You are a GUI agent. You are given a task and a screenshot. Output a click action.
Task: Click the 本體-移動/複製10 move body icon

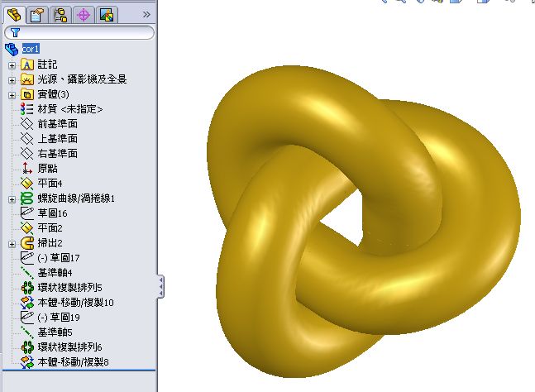click(x=27, y=303)
